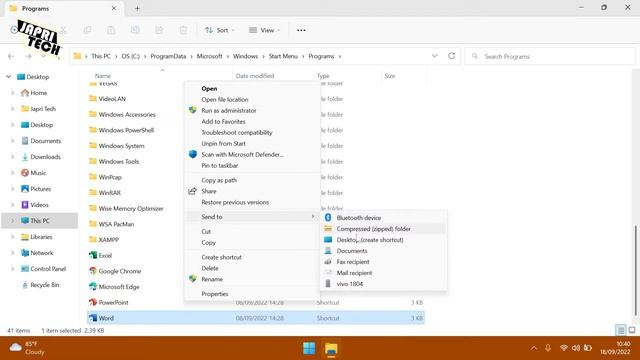Click the toolbar Rename icon

135,30
